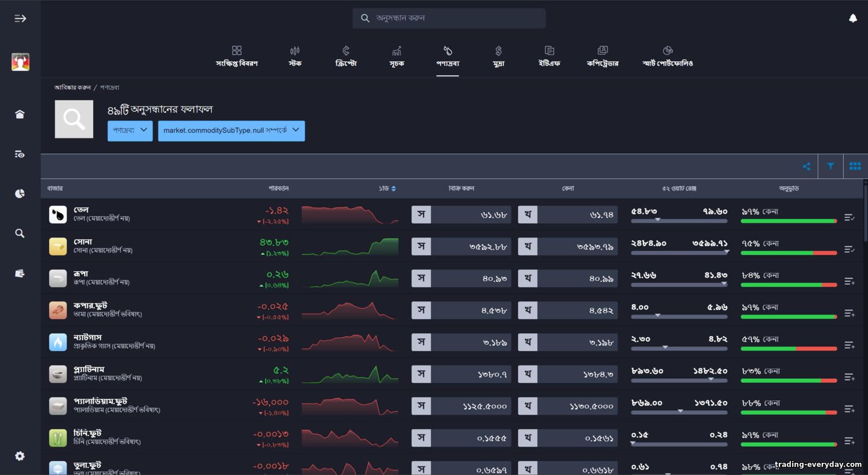Open the wallet icon in the sidebar

click(x=20, y=273)
